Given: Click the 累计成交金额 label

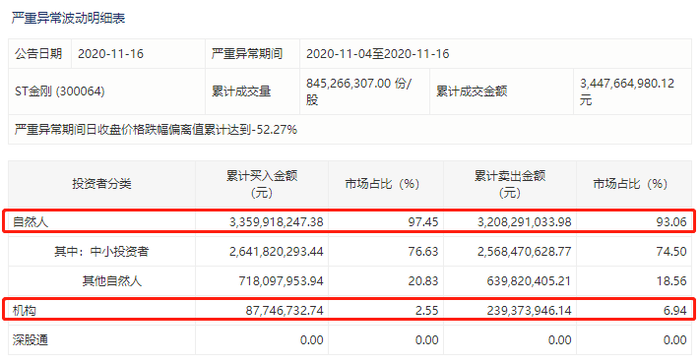Looking at the screenshot, I should 471,92.
